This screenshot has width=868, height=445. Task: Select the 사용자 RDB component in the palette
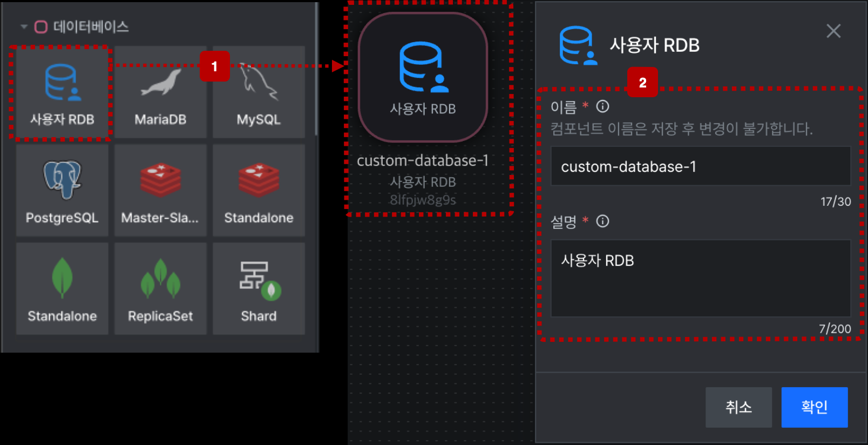pyautogui.click(x=62, y=93)
